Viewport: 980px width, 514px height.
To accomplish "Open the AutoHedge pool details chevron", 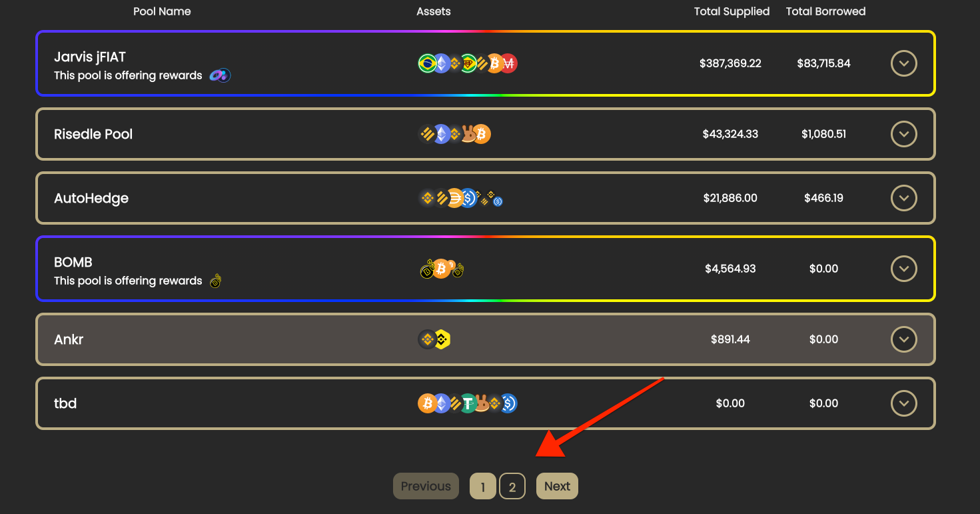I will point(903,198).
